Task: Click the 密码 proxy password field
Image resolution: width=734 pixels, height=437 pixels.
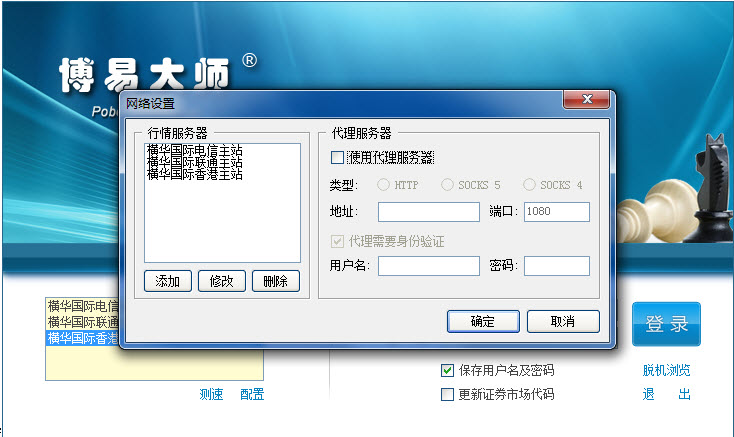Action: pyautogui.click(x=557, y=266)
